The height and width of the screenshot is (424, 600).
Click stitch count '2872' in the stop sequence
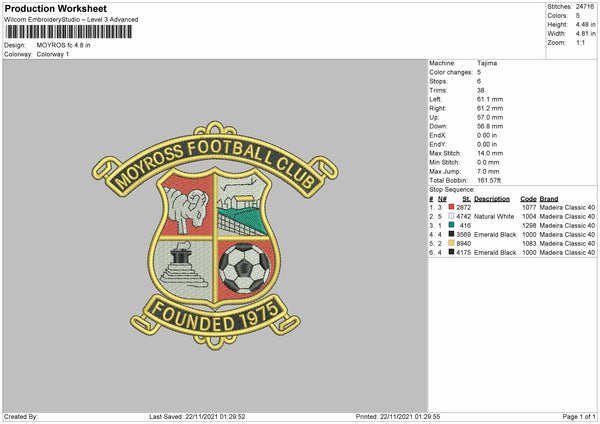click(x=463, y=207)
